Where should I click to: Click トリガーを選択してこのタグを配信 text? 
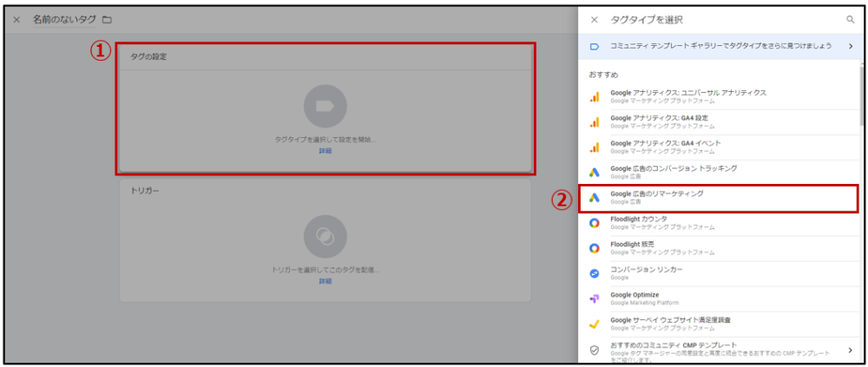(325, 271)
